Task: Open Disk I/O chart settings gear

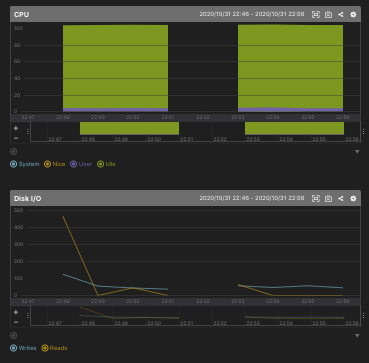Action: tap(353, 198)
